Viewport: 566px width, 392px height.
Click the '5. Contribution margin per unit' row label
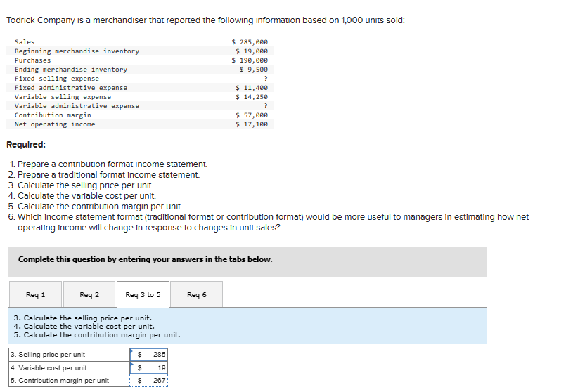(60, 381)
